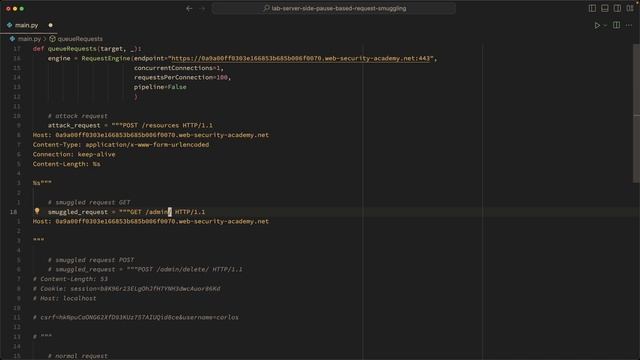Click the '# attack request' comment

pos(78,116)
